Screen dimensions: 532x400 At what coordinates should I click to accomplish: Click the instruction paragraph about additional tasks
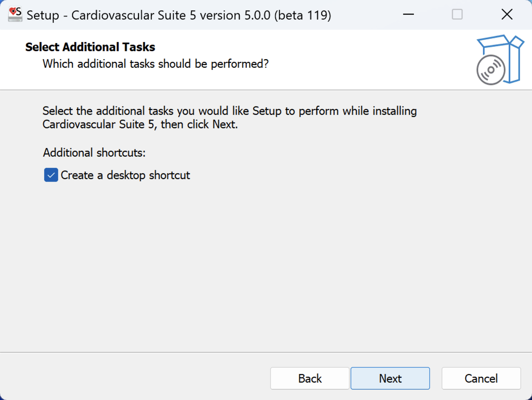pyautogui.click(x=229, y=117)
